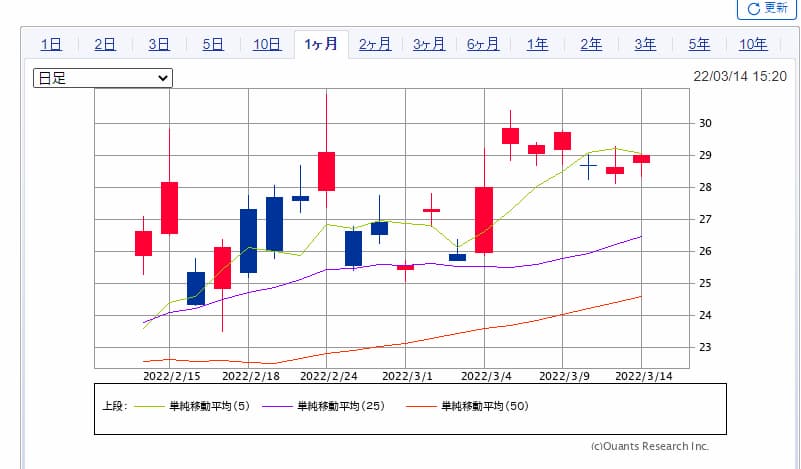Select the 10年 chart tab

753,44
